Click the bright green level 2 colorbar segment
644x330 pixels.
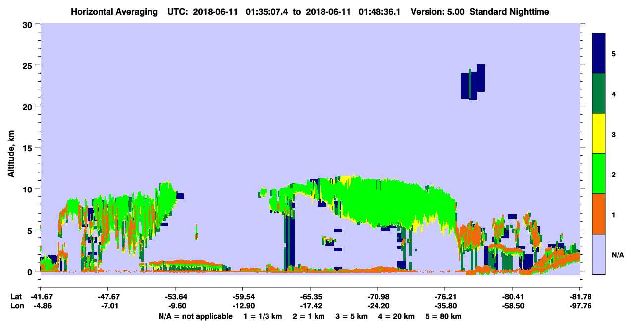tap(599, 174)
